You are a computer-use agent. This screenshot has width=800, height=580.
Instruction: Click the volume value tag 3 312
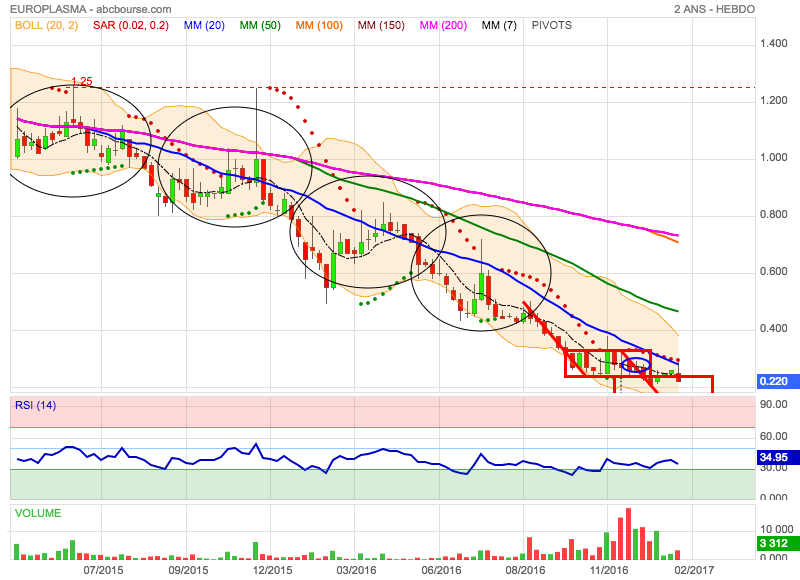(776, 543)
